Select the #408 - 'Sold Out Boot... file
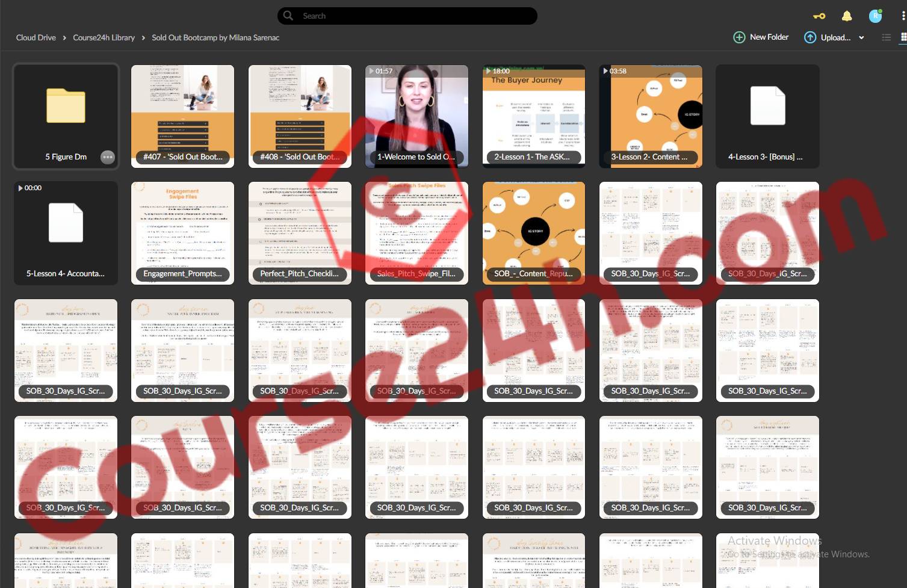 point(300,116)
